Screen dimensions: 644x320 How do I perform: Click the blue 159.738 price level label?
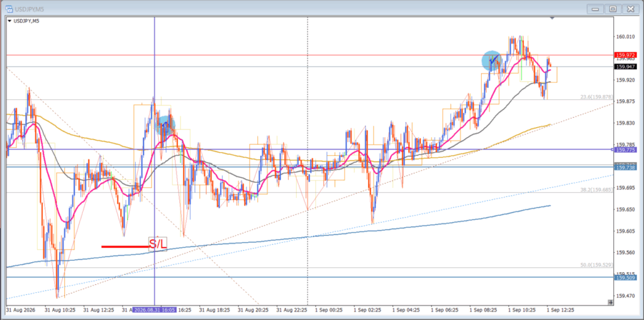pyautogui.click(x=626, y=167)
